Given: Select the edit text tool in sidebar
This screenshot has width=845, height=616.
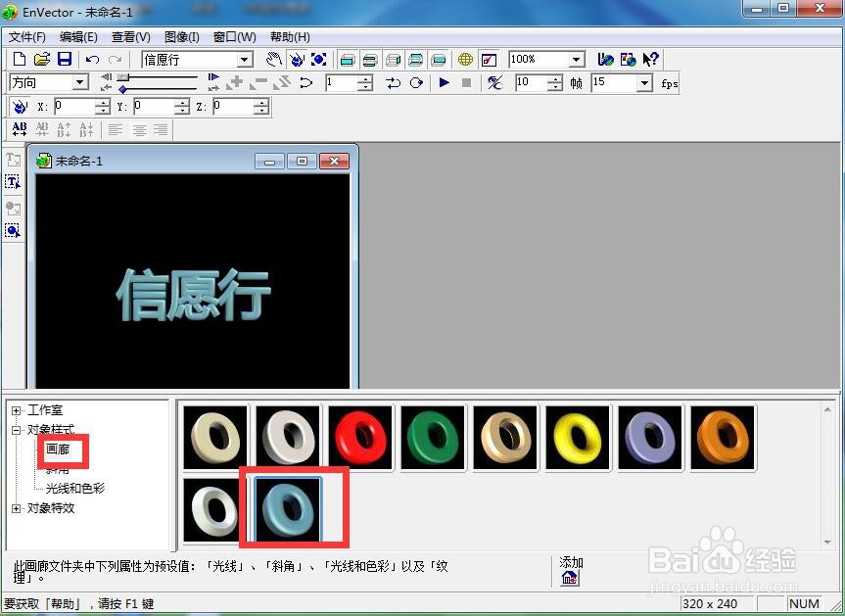Looking at the screenshot, I should click(x=13, y=181).
